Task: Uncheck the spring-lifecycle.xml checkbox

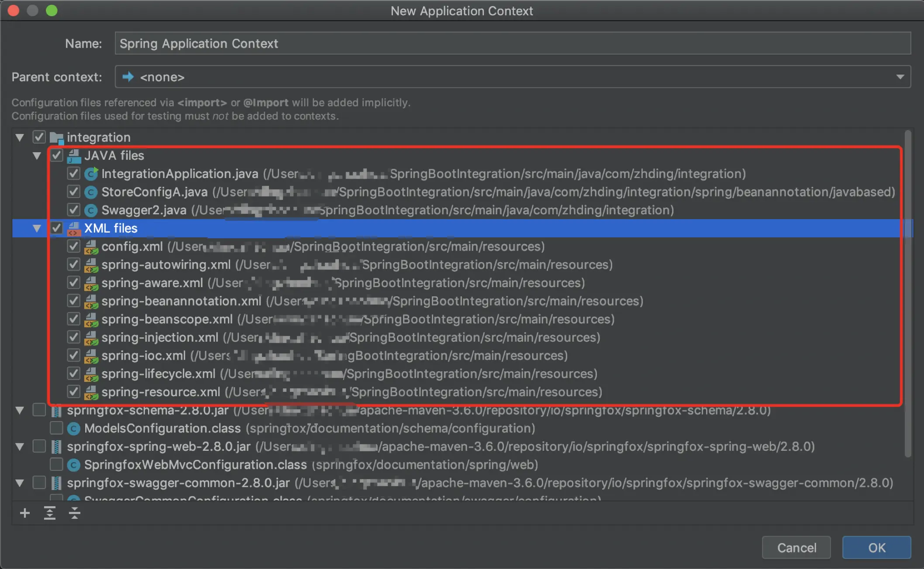Action: (x=73, y=374)
